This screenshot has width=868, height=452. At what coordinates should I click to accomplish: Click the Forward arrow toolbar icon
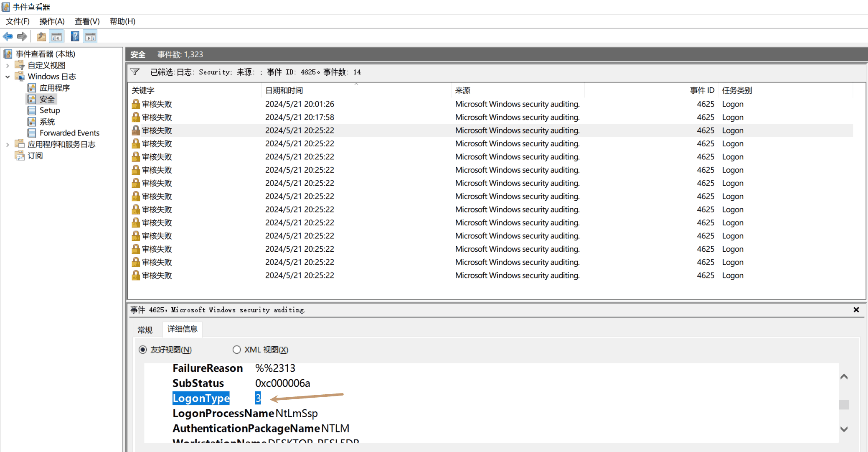point(22,37)
